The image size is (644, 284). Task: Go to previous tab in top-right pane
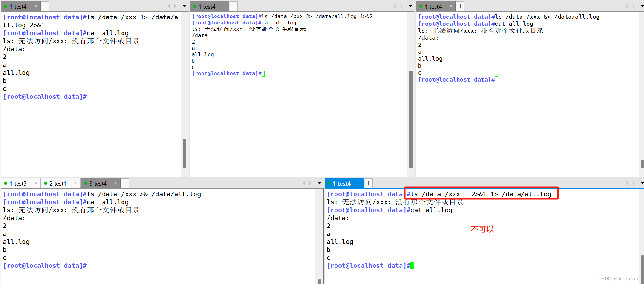627,6
